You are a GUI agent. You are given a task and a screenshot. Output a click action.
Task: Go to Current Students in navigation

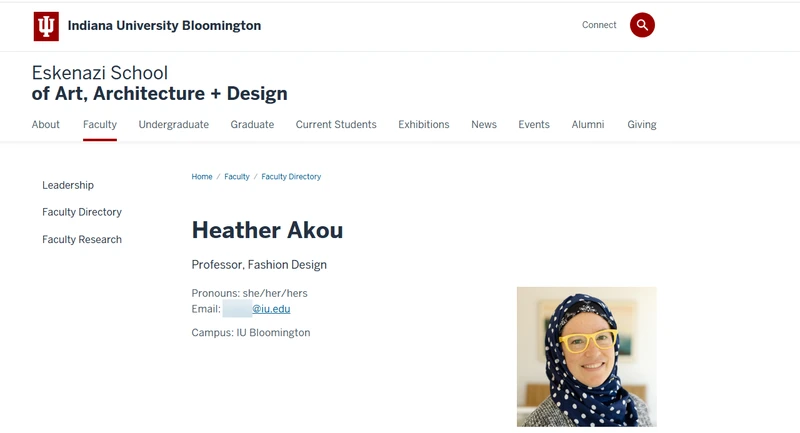[336, 124]
